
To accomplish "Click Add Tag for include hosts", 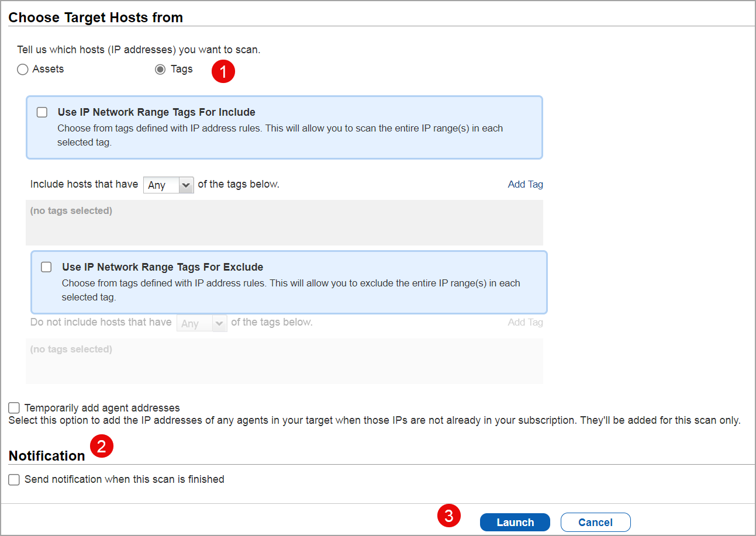I will click(524, 184).
